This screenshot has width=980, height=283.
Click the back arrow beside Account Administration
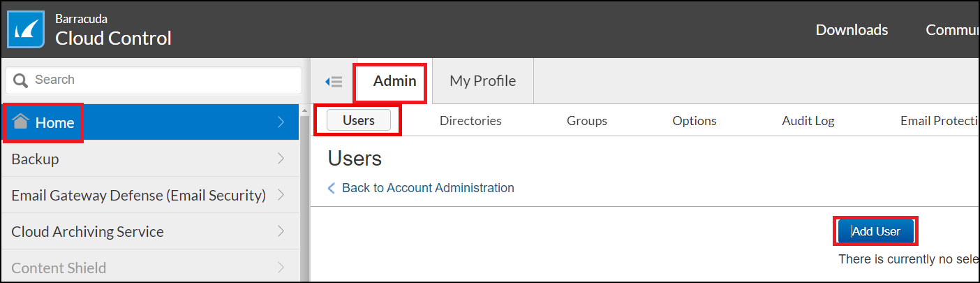332,189
